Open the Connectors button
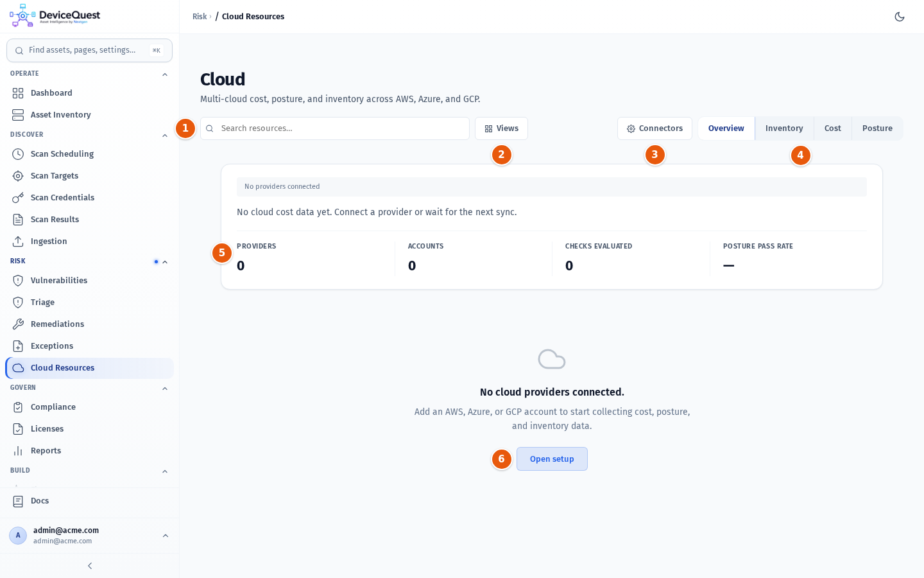Screen dimensions: 924x578 [654, 128]
